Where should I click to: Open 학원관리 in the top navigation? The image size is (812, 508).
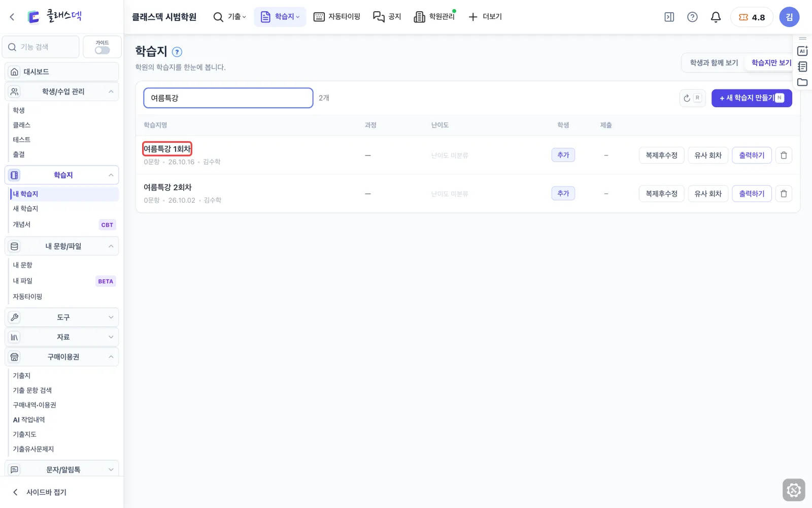click(434, 17)
